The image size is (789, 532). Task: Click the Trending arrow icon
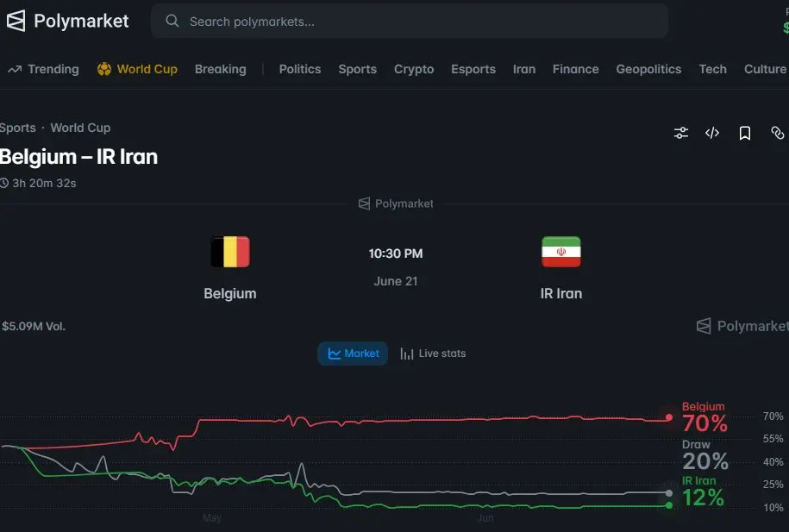[15, 69]
